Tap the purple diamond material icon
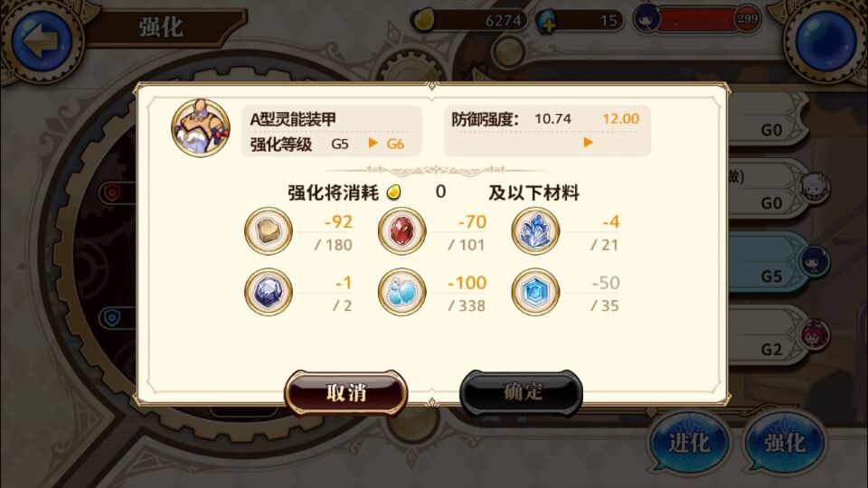Screen dimensions: 868x488 (x=269, y=292)
